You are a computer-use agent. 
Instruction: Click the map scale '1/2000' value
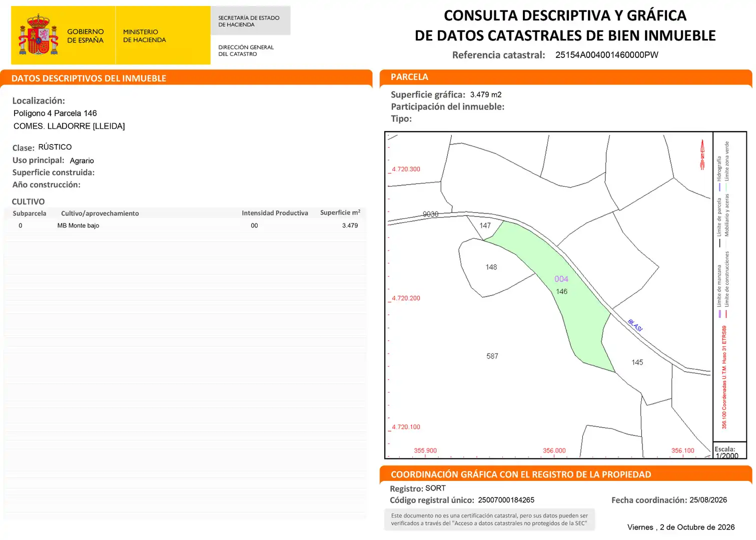727,455
